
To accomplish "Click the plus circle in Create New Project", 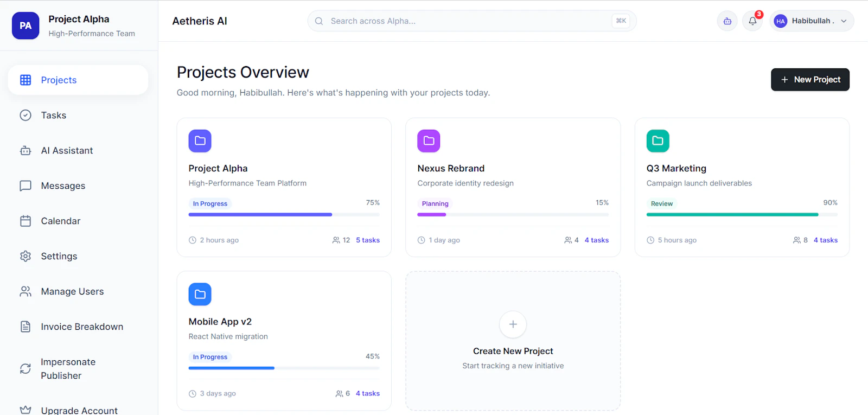I will [x=513, y=324].
